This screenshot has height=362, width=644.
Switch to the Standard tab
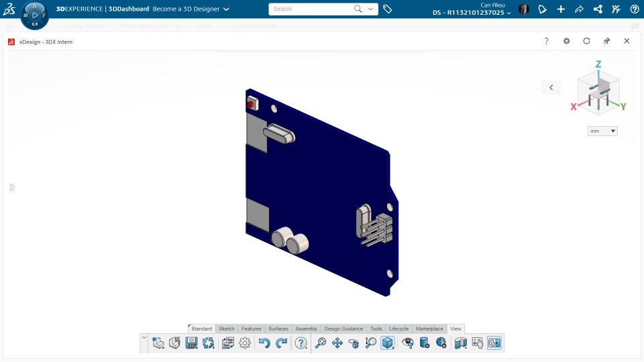pyautogui.click(x=202, y=328)
